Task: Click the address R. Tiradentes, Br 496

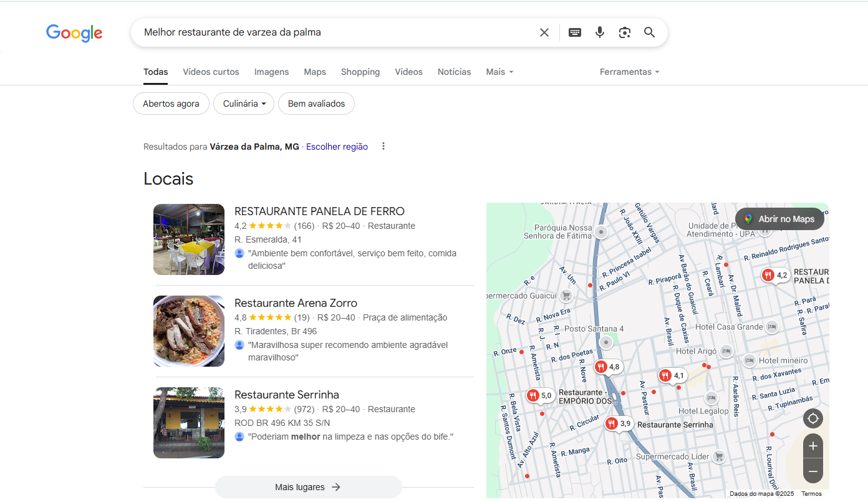Action: (276, 331)
